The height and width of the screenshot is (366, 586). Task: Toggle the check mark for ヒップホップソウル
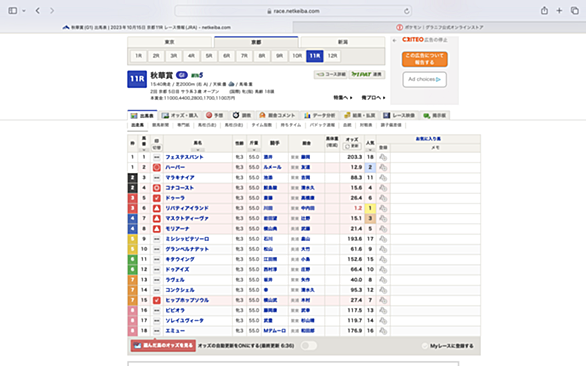coord(157,300)
